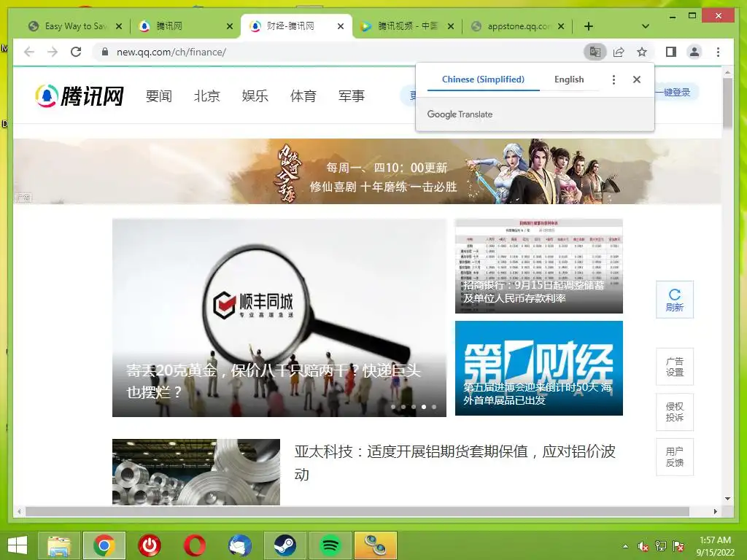747x560 pixels.
Task: Open Chrome's three-dot main menu
Action: pyautogui.click(x=718, y=52)
